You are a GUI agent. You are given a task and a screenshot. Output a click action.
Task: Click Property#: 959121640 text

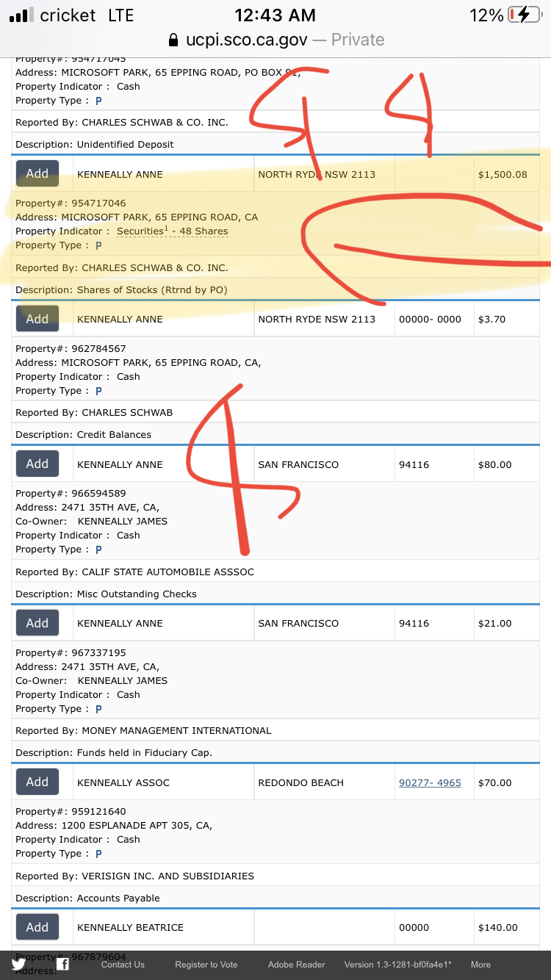[x=71, y=812]
